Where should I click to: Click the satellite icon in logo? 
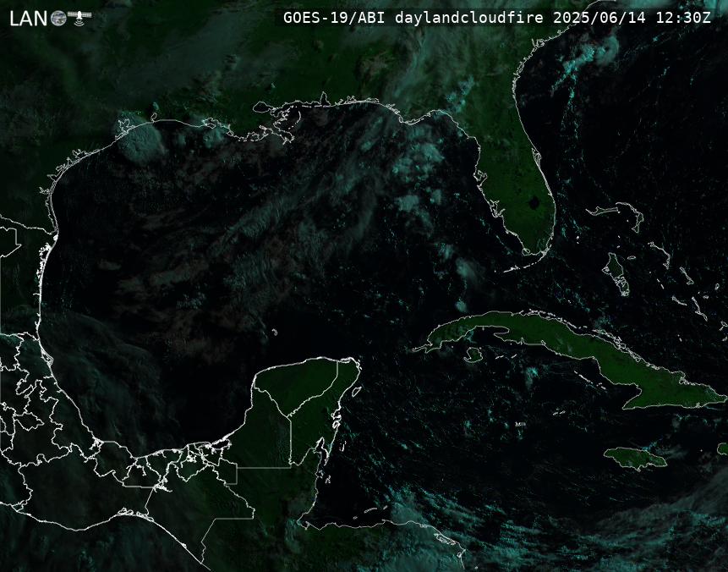79,18
